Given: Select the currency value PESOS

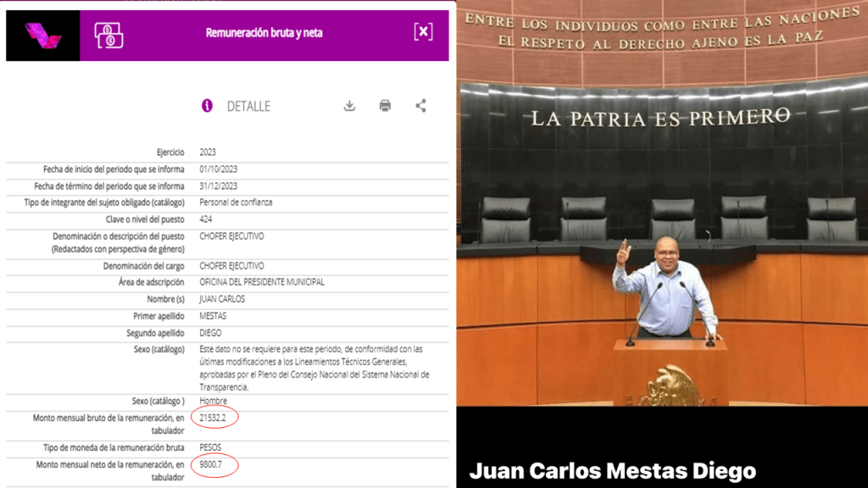Looking at the screenshot, I should pyautogui.click(x=211, y=447).
